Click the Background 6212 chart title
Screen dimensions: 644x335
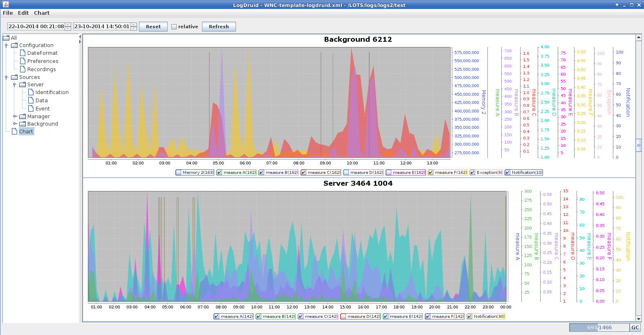[x=358, y=40]
